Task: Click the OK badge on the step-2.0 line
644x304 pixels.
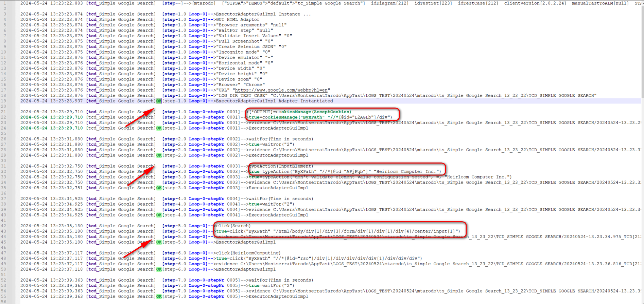Action: point(159,155)
